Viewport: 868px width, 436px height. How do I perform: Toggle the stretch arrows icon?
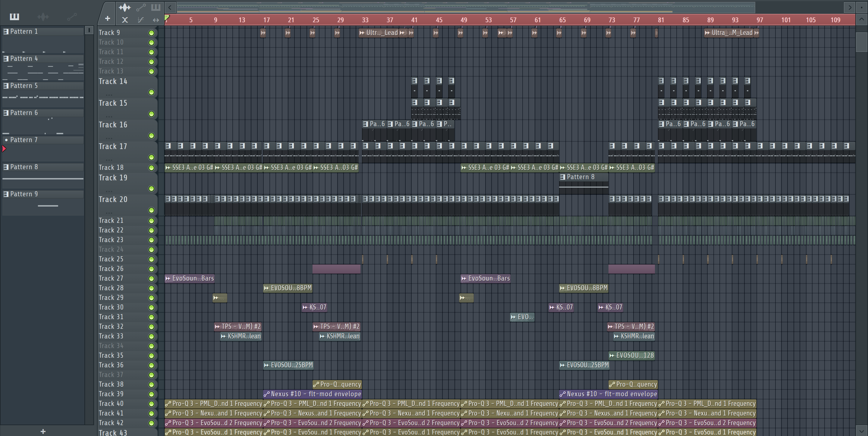(156, 20)
